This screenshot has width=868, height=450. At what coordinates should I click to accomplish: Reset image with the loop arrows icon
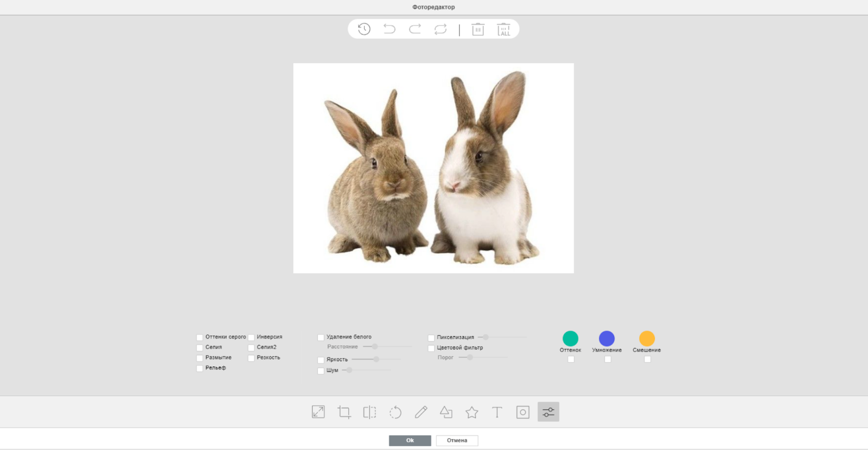(x=441, y=29)
